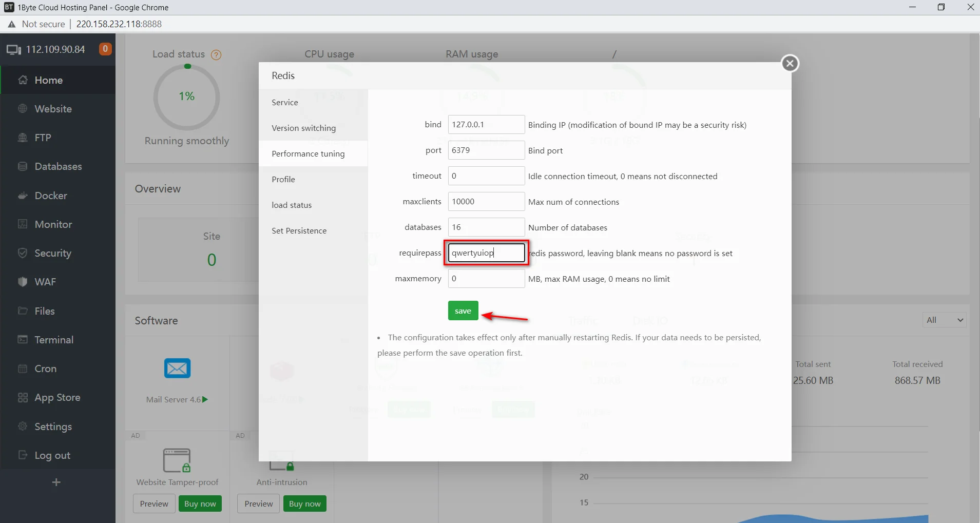The width and height of the screenshot is (980, 523).
Task: Click the Load status help question icon
Action: click(216, 55)
